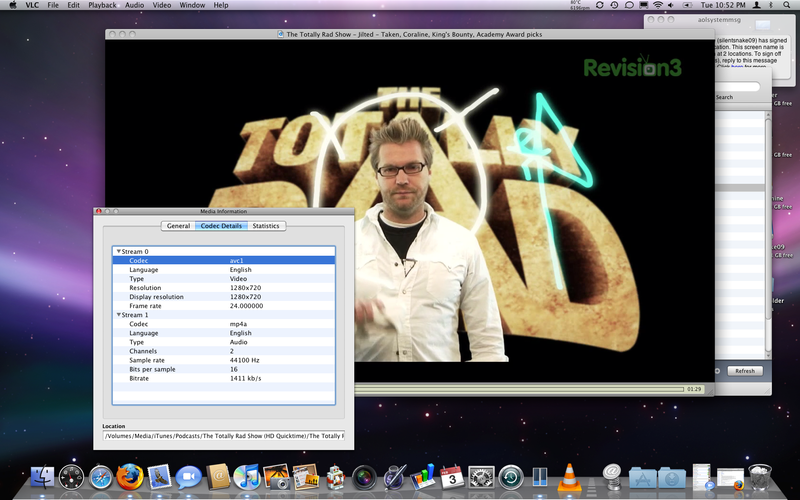Viewport: 800px width, 500px height.
Task: Open Photo Booth camera lens icon
Action: (364, 478)
